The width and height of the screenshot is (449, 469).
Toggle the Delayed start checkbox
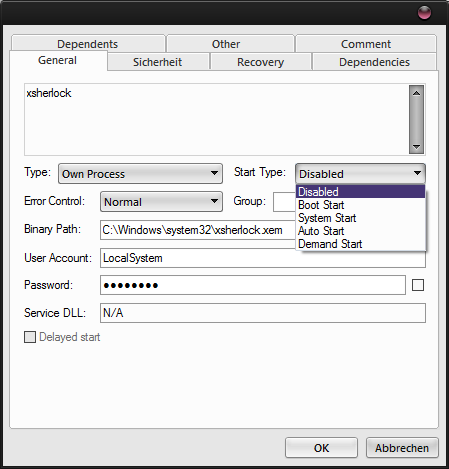point(30,337)
